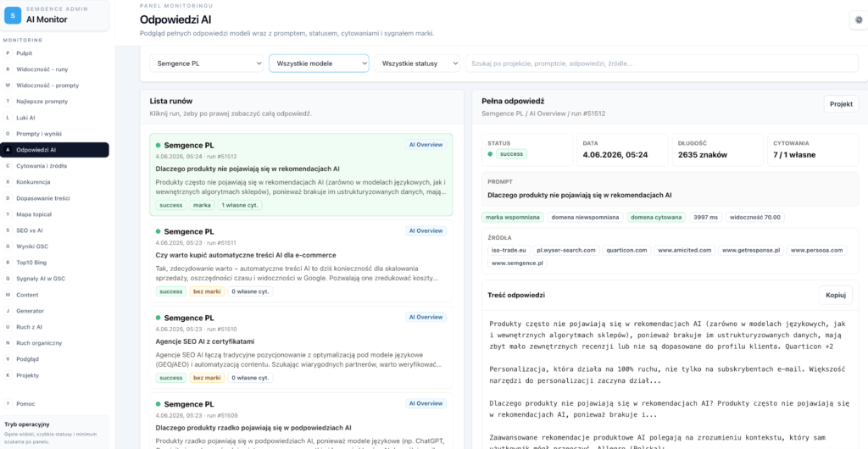
Task: Select run #51510 Agencje SEO AI z certyfikatami
Action: click(301, 347)
